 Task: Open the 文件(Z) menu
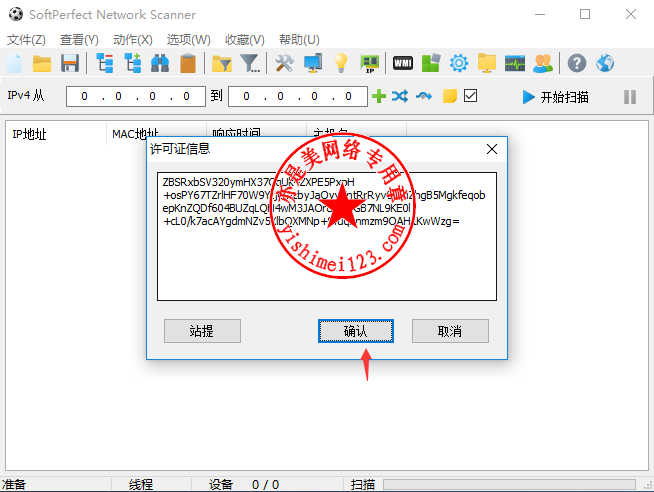click(26, 40)
